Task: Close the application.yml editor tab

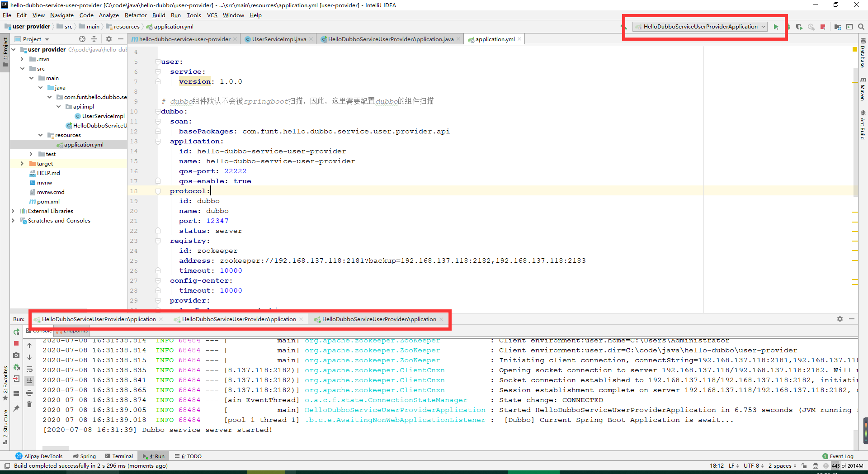Action: coord(519,39)
